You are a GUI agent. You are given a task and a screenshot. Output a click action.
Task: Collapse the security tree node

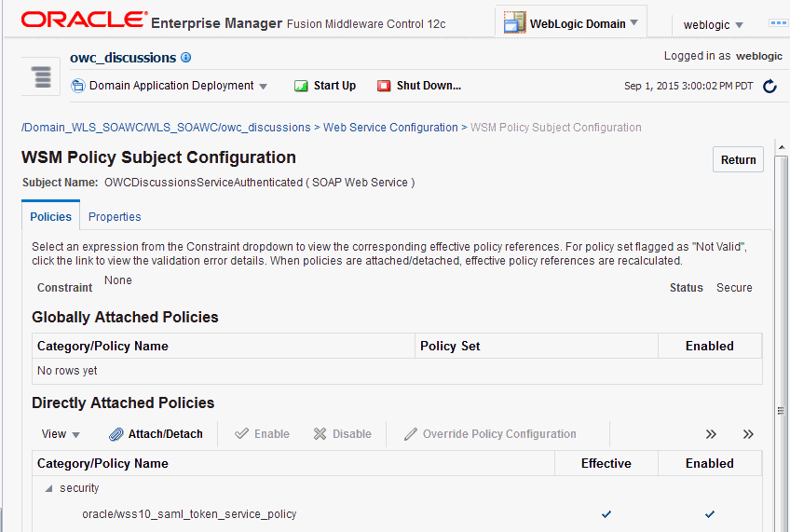tap(48, 488)
